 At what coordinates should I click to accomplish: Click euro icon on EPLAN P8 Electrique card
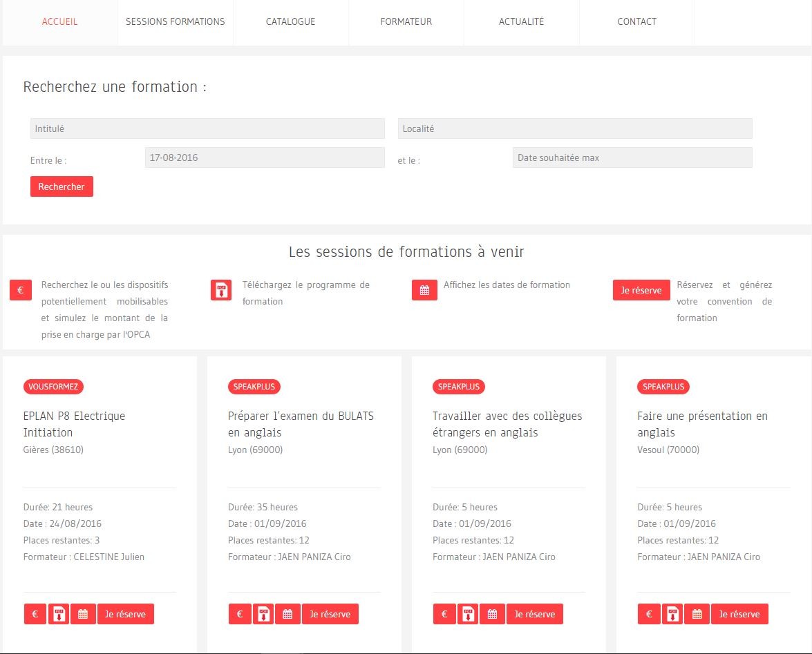pos(35,614)
